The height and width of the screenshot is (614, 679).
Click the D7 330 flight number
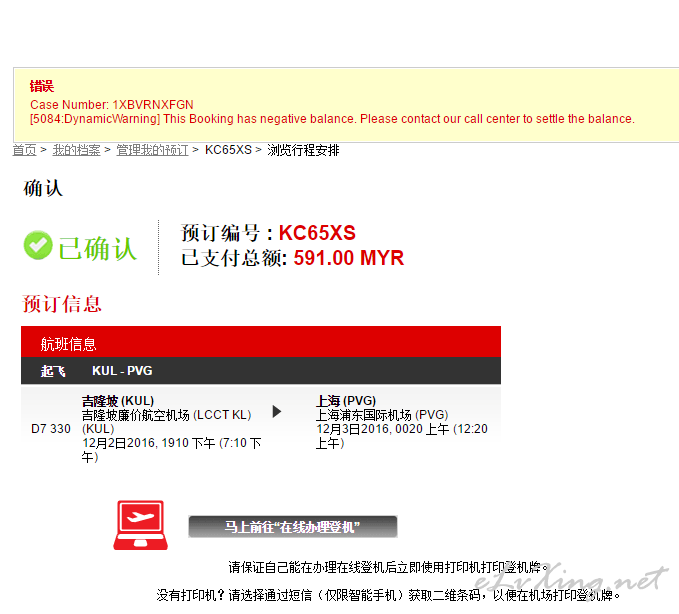pos(51,429)
